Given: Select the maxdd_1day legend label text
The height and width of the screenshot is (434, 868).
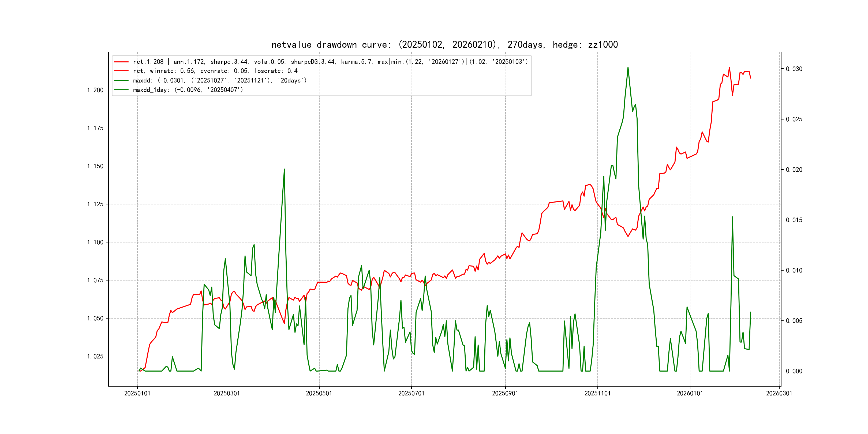Looking at the screenshot, I should pos(188,90).
